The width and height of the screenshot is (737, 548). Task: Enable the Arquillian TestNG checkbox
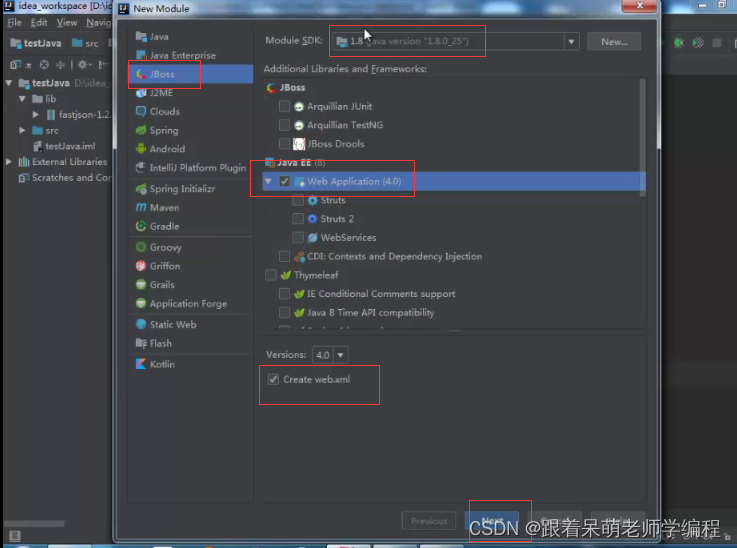[x=284, y=125]
